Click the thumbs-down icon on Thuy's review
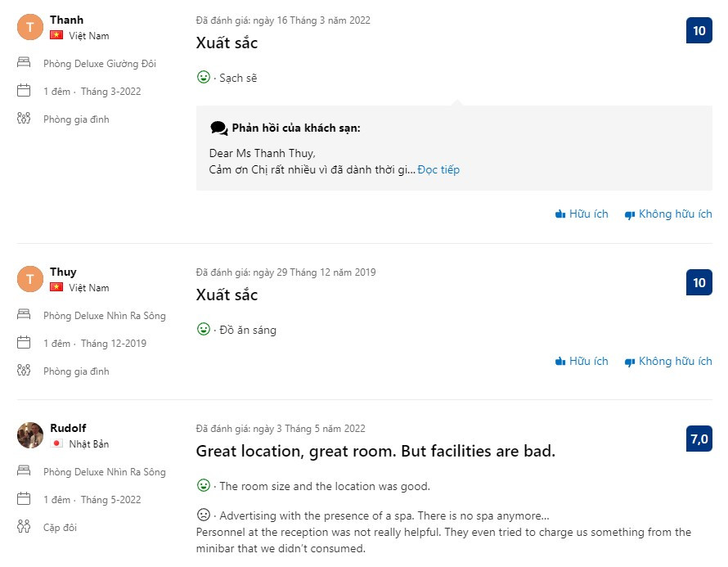The image size is (728, 567). click(x=630, y=362)
